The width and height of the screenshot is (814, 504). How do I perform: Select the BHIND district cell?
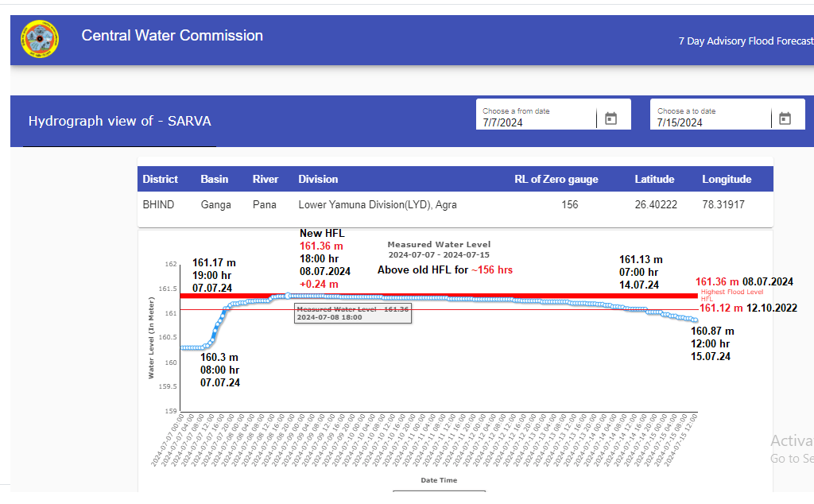158,204
